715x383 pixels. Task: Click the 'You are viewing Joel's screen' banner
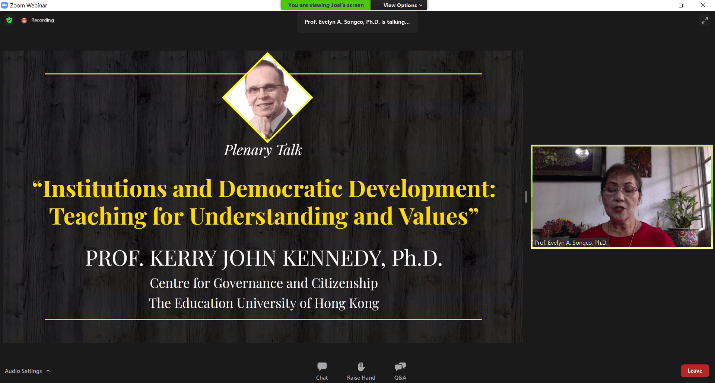[x=326, y=5]
